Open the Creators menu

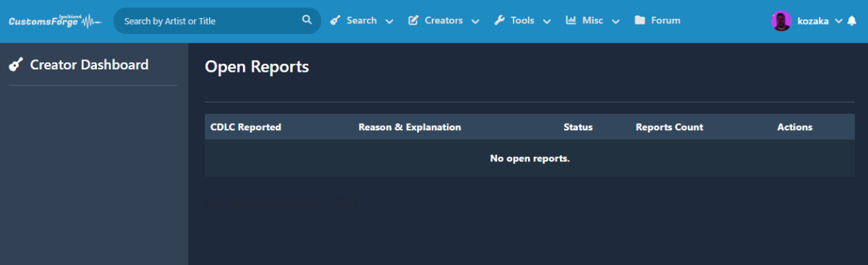pyautogui.click(x=443, y=20)
